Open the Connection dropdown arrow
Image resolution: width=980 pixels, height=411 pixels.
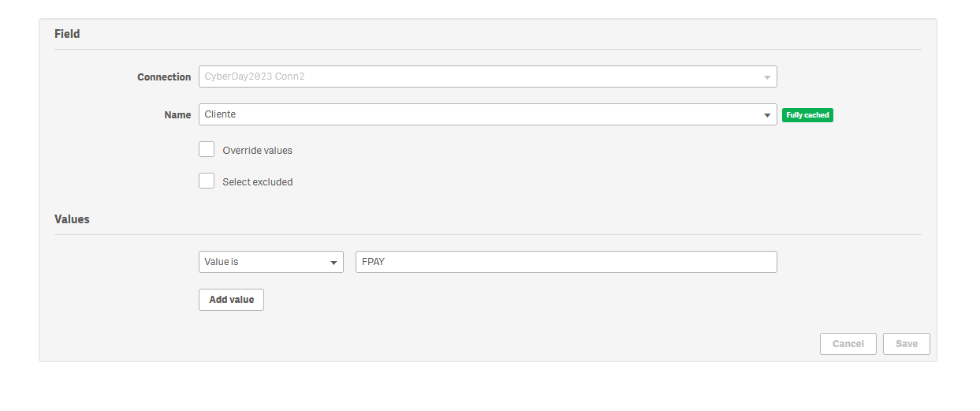pos(767,77)
